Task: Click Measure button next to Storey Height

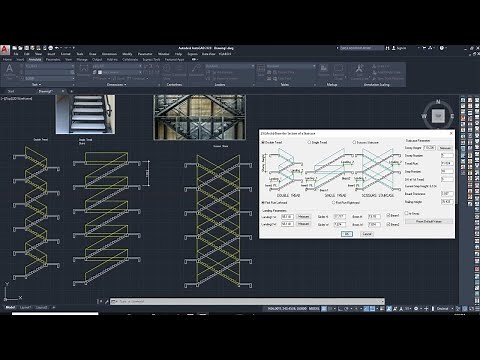Action: coord(445,148)
